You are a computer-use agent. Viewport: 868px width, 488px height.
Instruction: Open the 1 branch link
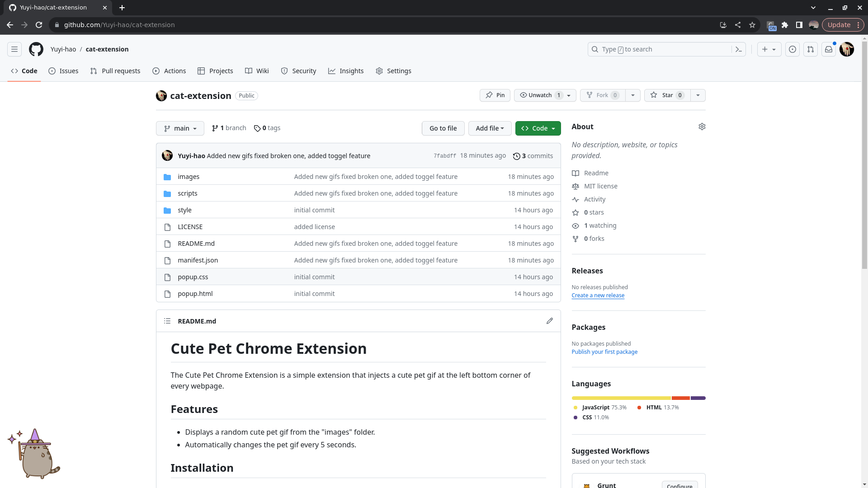click(229, 128)
